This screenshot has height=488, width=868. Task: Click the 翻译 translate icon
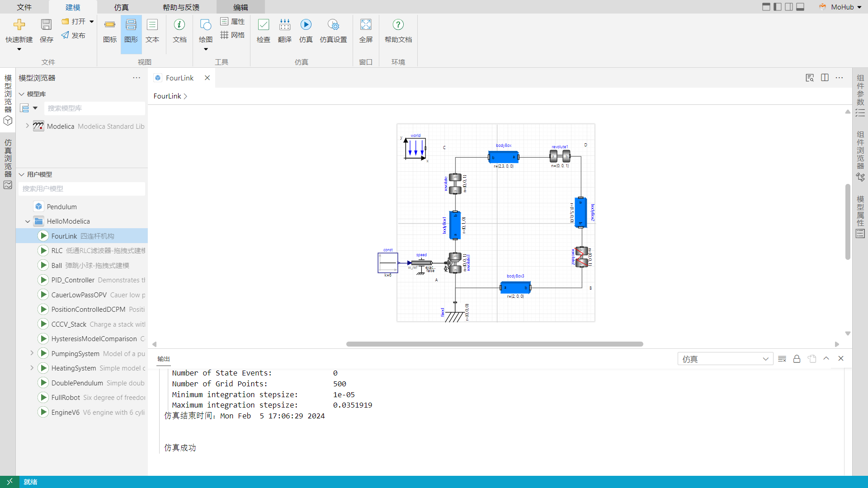pos(285,25)
